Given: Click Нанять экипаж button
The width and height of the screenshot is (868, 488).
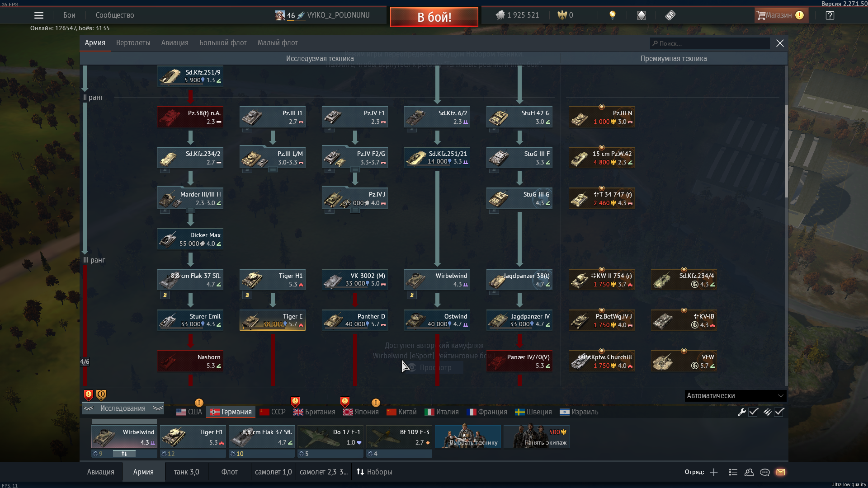Looking at the screenshot, I should (537, 436).
